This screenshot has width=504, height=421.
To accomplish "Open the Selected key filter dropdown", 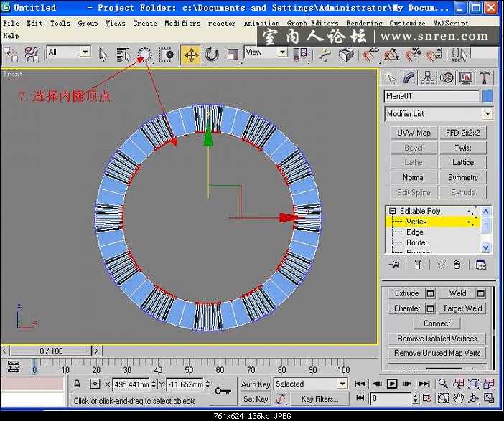I will 342,384.
